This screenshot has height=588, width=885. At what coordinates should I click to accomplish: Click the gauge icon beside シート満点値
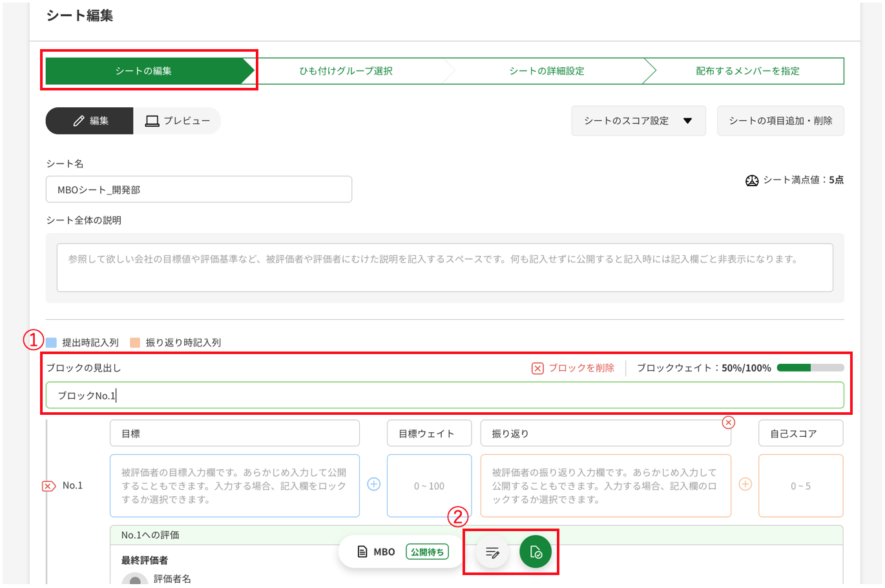[x=752, y=180]
